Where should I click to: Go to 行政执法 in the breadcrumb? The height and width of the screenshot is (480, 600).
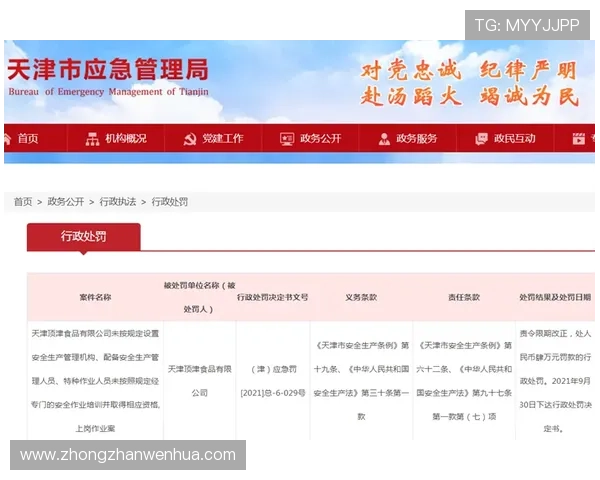click(x=118, y=202)
